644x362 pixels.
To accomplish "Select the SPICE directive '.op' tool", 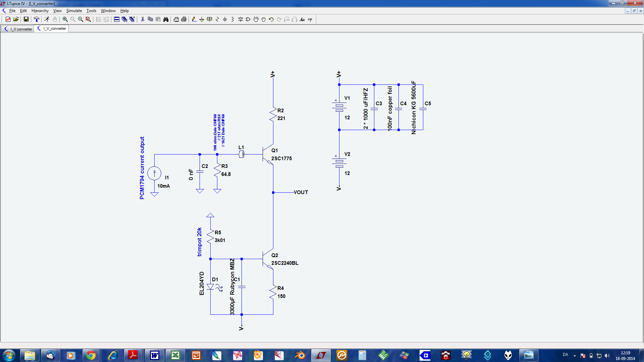I will 310,19.
